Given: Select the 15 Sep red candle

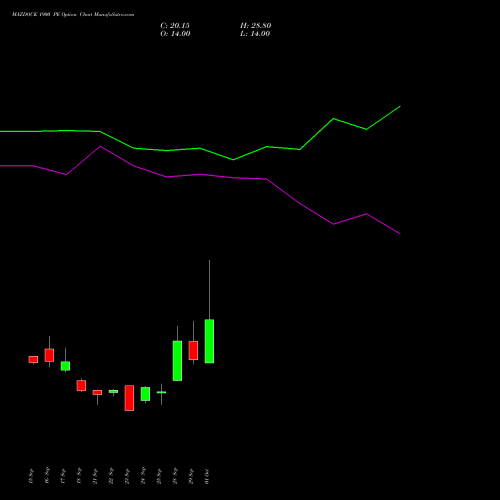Looking at the screenshot, I should tap(33, 359).
